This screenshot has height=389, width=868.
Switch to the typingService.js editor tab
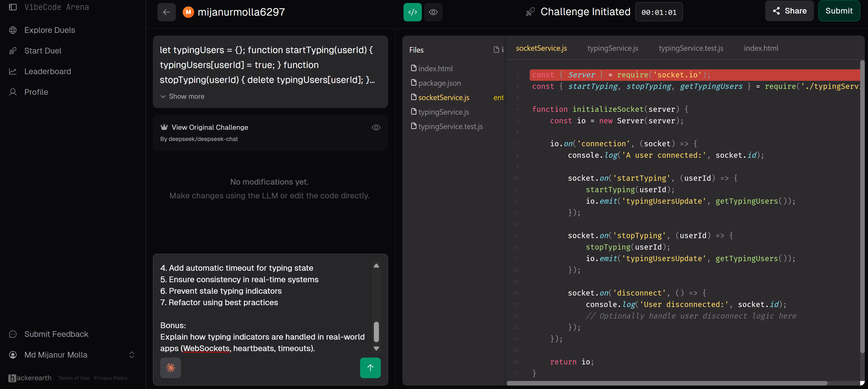pos(613,48)
